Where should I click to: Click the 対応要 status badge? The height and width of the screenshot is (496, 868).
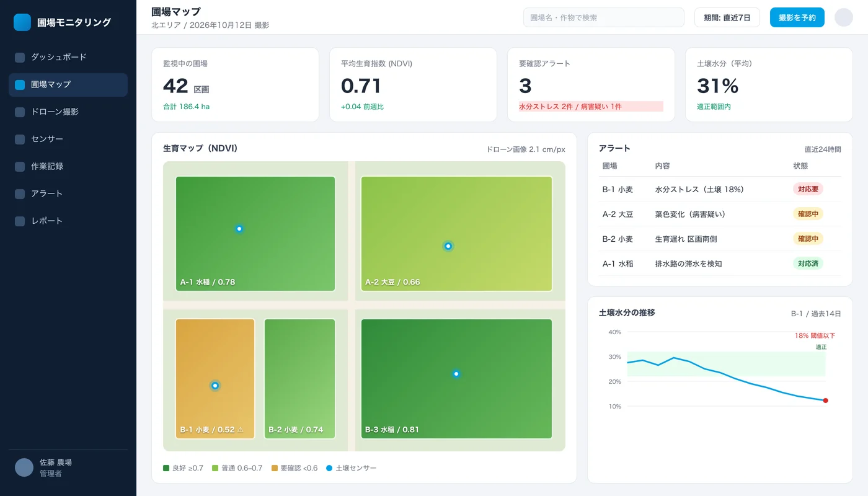click(x=808, y=189)
